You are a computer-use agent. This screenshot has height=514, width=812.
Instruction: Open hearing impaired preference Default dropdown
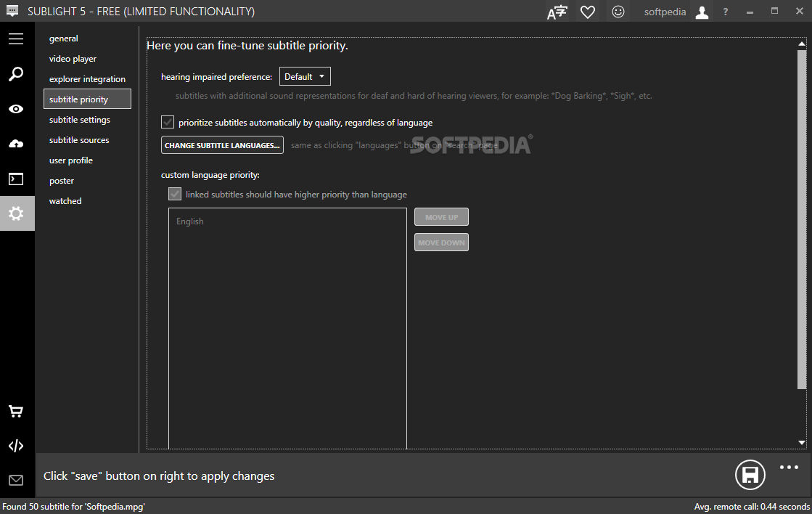305,77
